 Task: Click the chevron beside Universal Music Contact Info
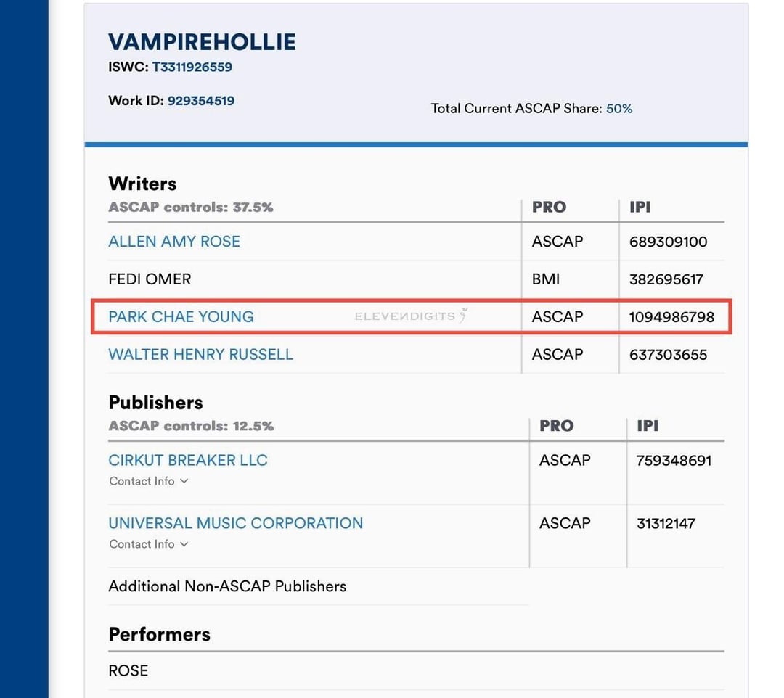point(184,544)
